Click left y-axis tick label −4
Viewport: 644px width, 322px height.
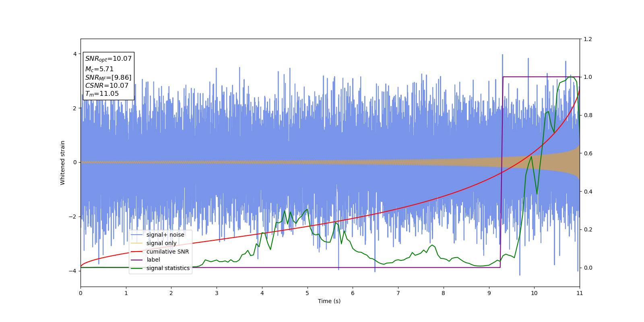tap(73, 271)
